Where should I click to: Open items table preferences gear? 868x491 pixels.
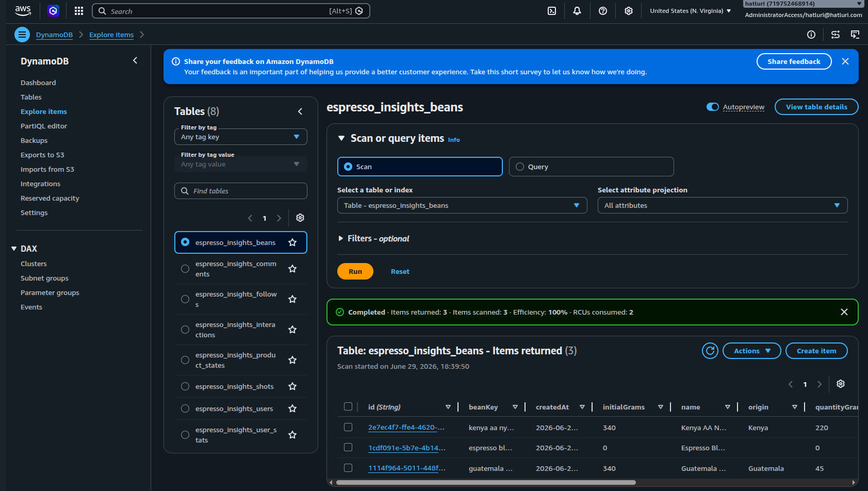coord(841,384)
